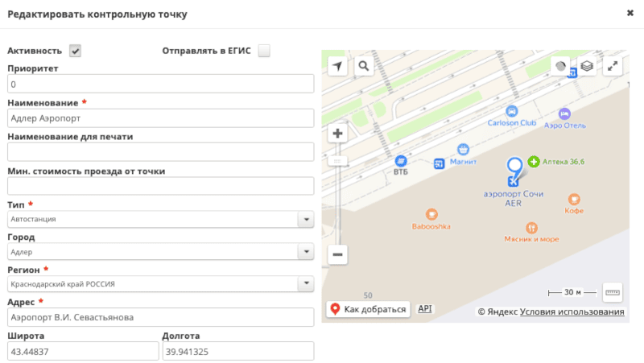Image resolution: width=644 pixels, height=363 pixels.
Task: Close the edit control point dialog
Action: pos(630,13)
